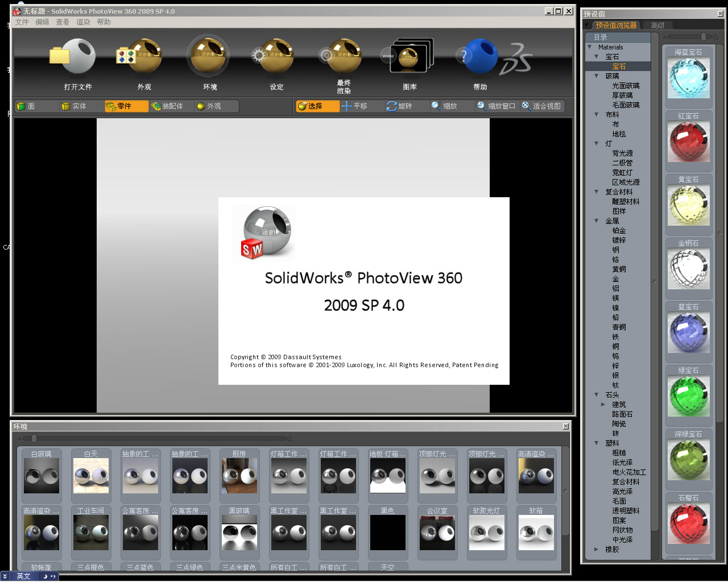Pick the 白玻璃 environment thumbnail
Image resolution: width=728 pixels, height=582 pixels.
pyautogui.click(x=42, y=475)
